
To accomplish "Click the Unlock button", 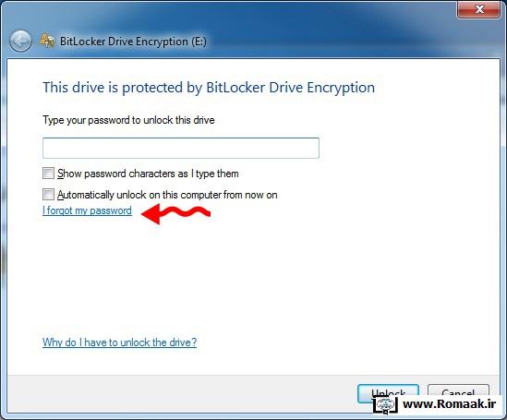I will click(388, 393).
